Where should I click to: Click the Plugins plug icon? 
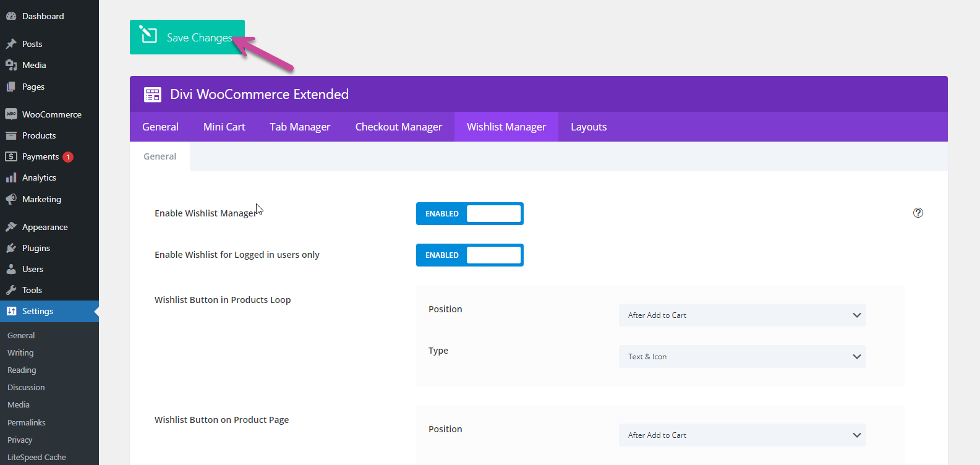pyautogui.click(x=11, y=248)
